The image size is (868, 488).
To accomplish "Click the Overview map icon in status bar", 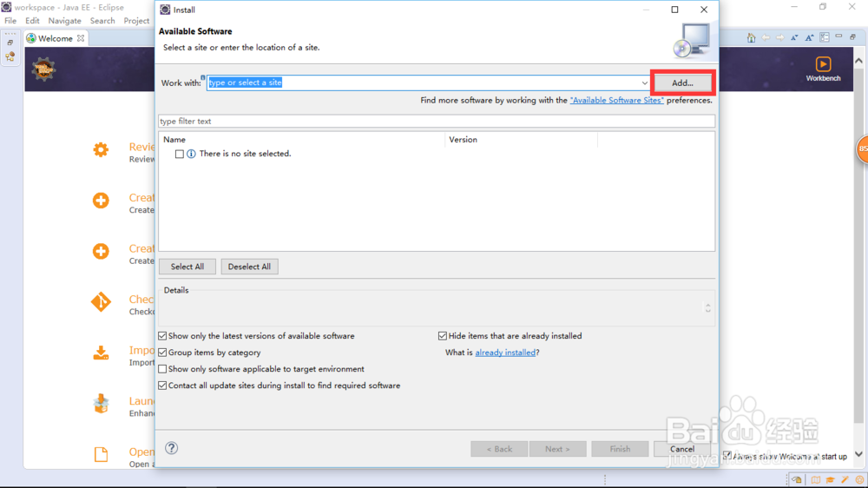I will click(x=816, y=479).
